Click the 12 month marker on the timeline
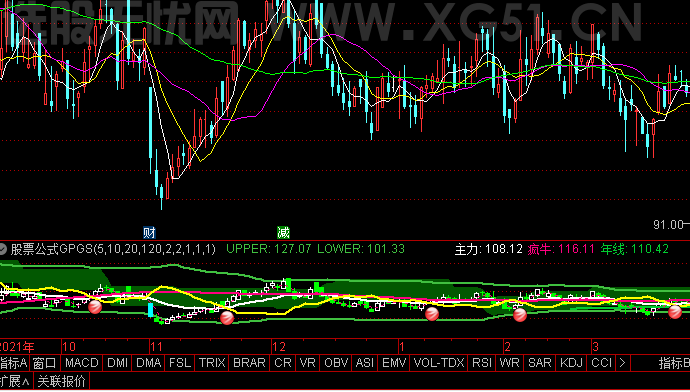The image size is (690, 392). (x=279, y=347)
